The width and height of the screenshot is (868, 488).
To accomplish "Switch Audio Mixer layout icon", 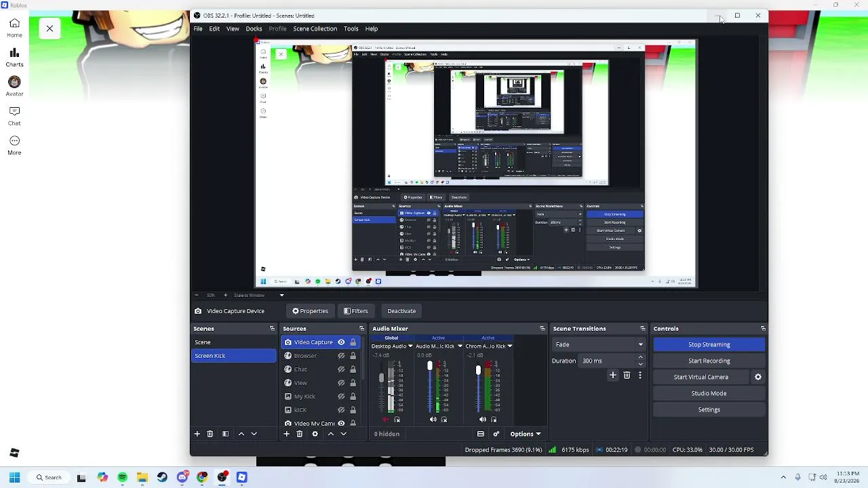I will click(x=481, y=434).
